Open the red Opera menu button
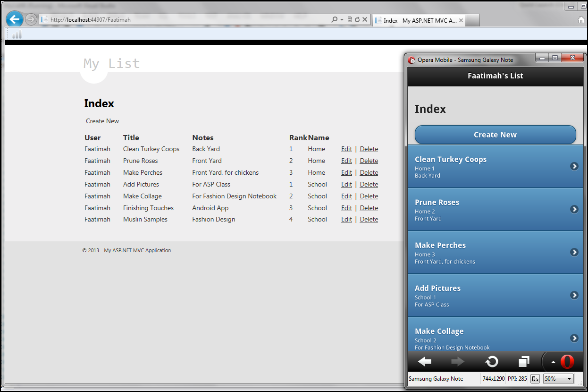Screen dimensions: 588x392 click(567, 362)
